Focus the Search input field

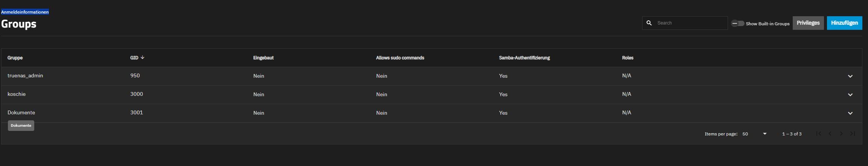691,23
